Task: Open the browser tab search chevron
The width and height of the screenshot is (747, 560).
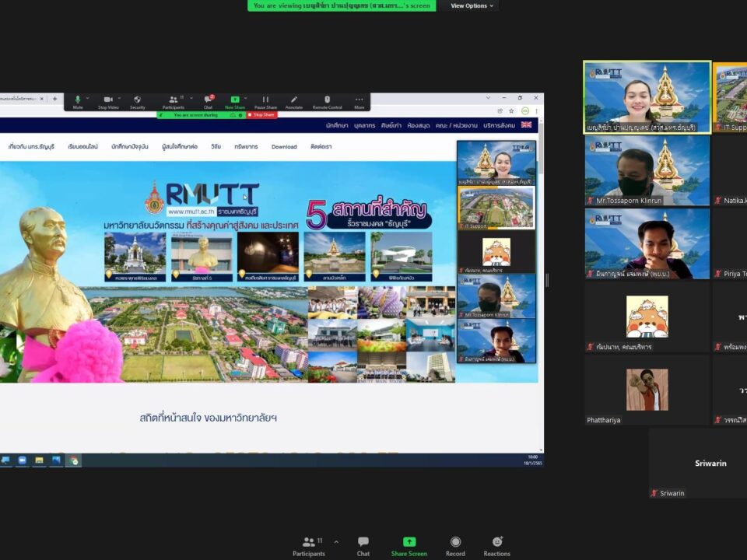Action: tap(488, 98)
